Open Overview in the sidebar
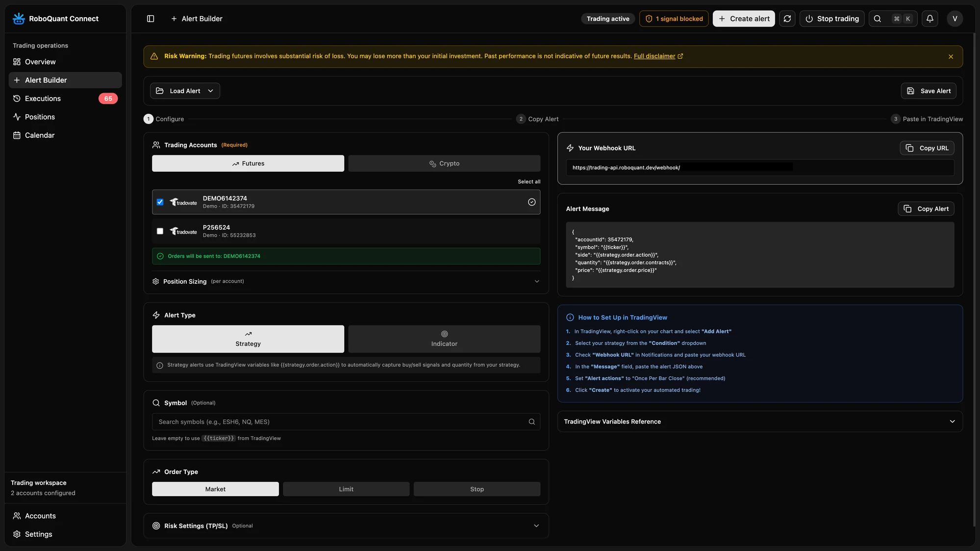The image size is (980, 551). (x=65, y=62)
